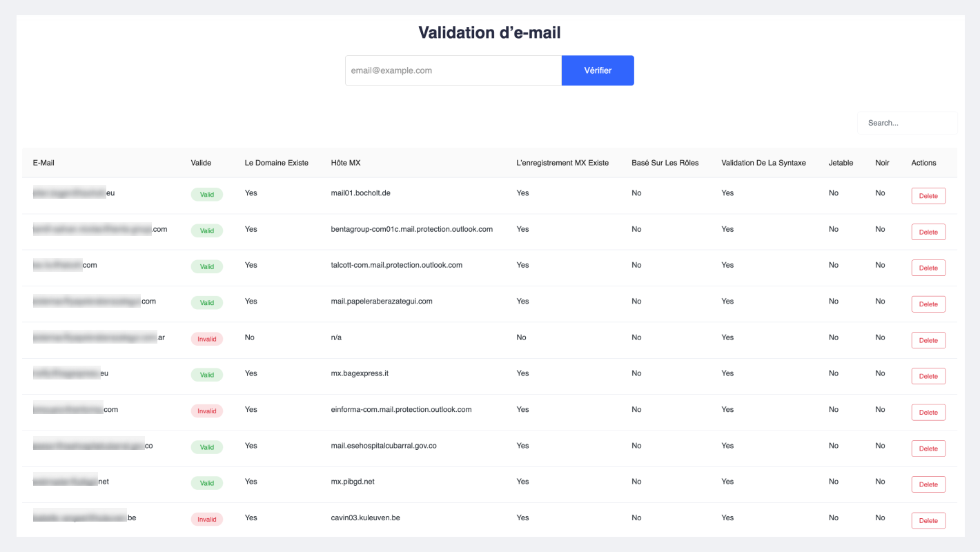Screen dimensions: 980x552
Task: Delete the einforma-com outlook host row
Action: pos(928,412)
